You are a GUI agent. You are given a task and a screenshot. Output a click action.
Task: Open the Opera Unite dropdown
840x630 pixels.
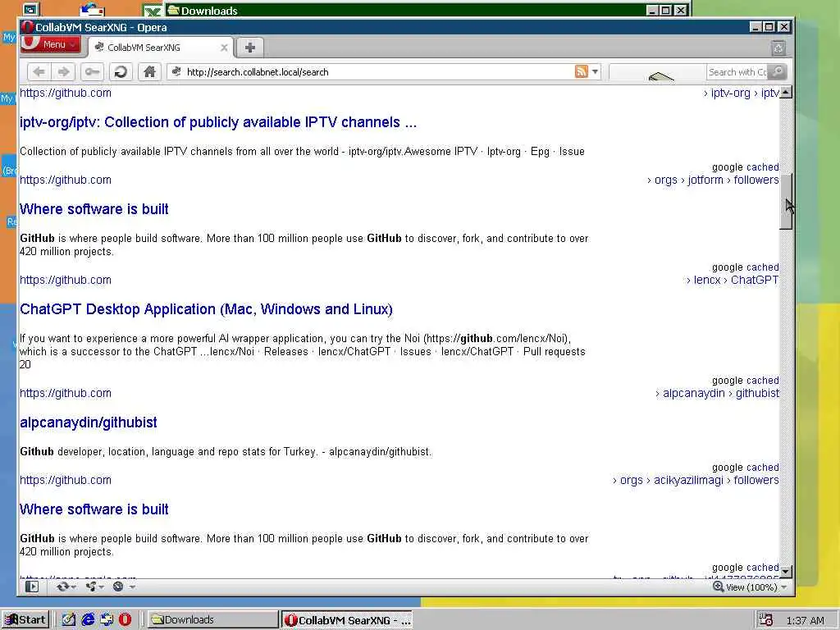tap(94, 587)
